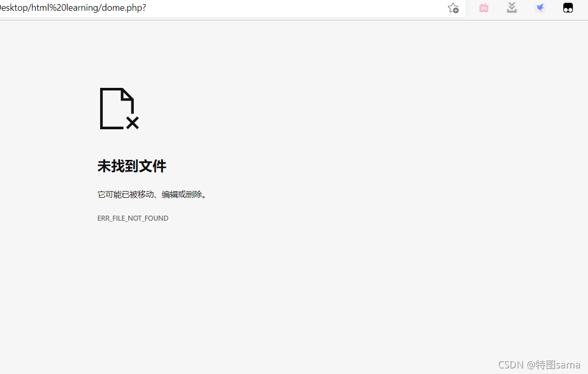This screenshot has height=374, width=588.
Task: Focus the address bar showing dome.php
Action: [255, 8]
